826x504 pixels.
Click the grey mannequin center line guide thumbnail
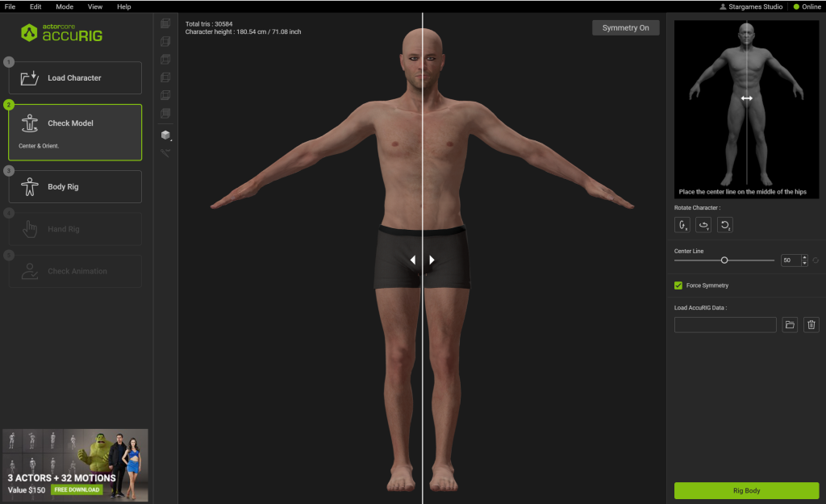coord(746,110)
